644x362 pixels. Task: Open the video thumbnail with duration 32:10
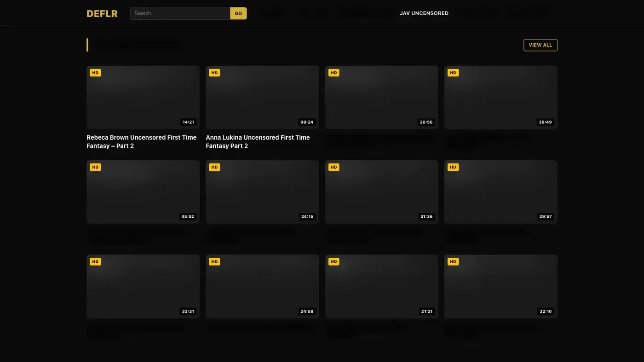(x=501, y=287)
